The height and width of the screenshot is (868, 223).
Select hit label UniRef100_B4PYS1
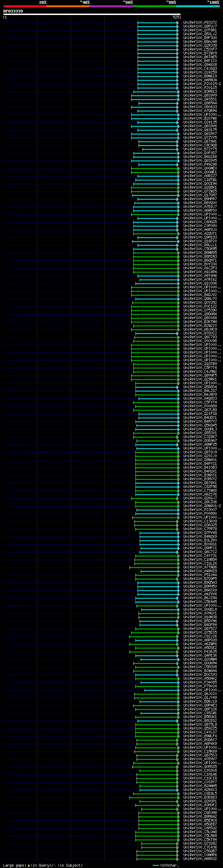click(x=200, y=463)
